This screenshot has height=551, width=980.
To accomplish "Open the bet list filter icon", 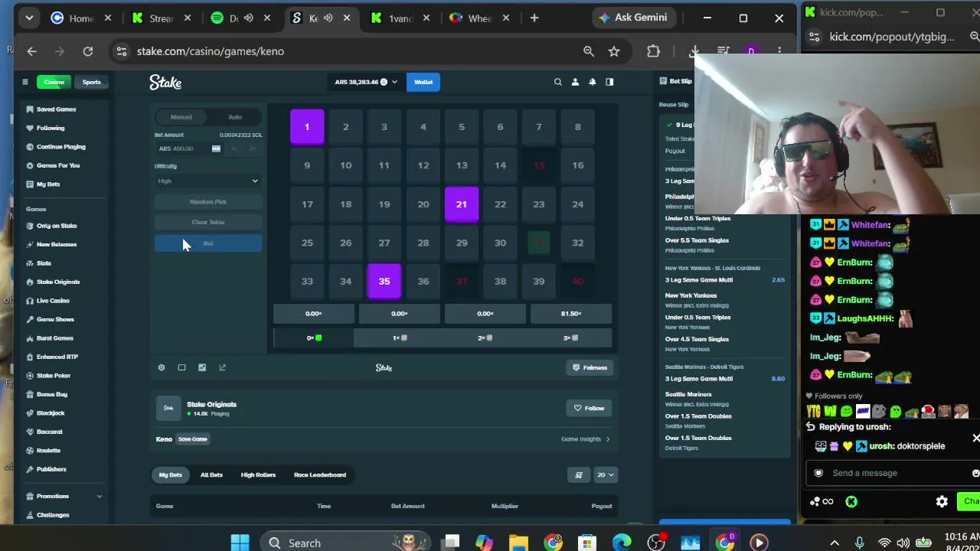I will tap(579, 475).
